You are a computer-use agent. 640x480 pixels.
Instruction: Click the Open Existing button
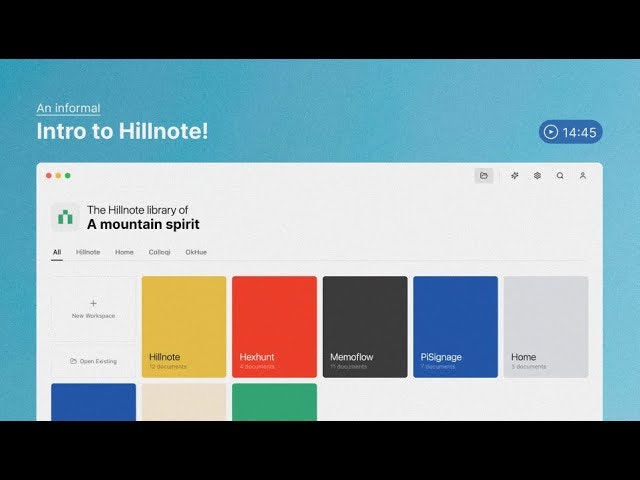coord(93,361)
